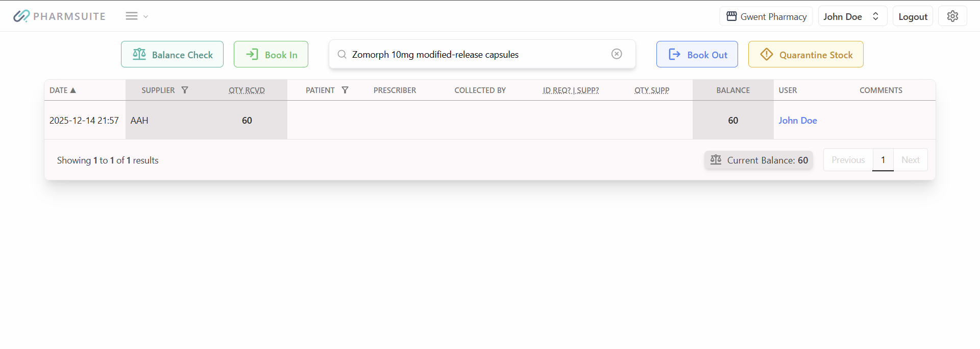Click the search magnifier icon
Image resolution: width=980 pixels, height=349 pixels.
coord(342,55)
